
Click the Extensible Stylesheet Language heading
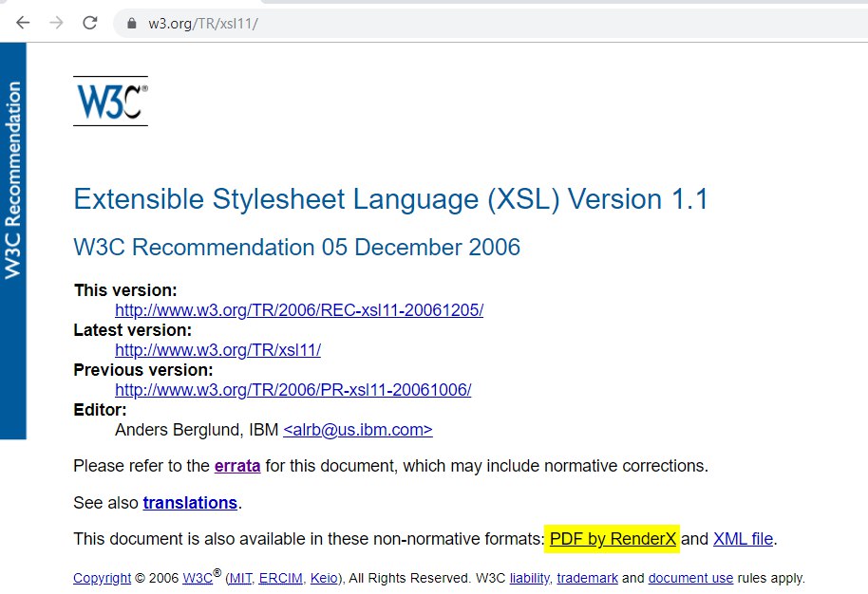tap(390, 199)
